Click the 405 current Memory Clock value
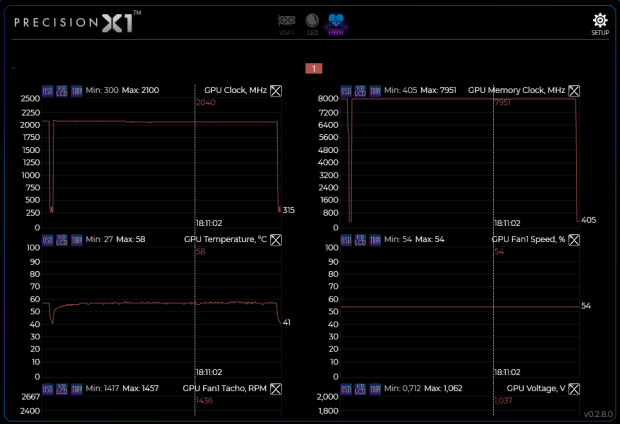This screenshot has width=620, height=424. point(588,220)
